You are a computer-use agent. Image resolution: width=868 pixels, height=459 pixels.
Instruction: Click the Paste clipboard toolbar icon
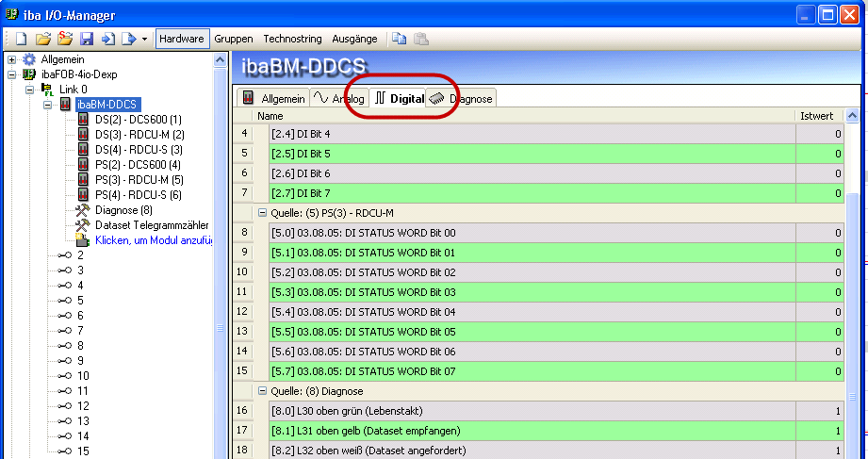[x=421, y=39]
